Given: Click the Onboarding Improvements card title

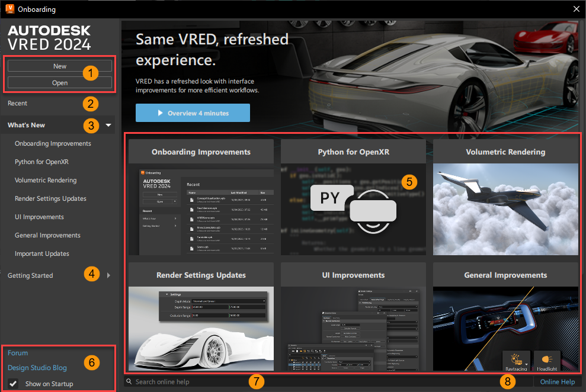Looking at the screenshot, I should (x=201, y=152).
